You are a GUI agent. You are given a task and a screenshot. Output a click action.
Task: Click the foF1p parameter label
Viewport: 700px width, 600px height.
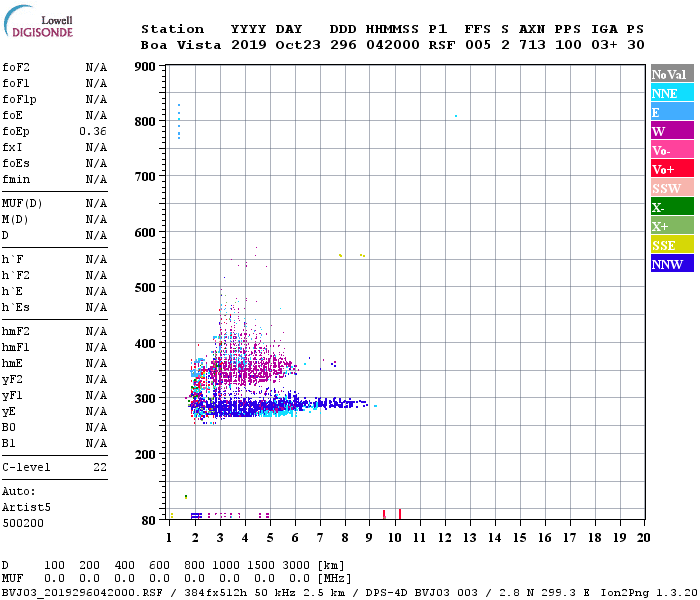(x=19, y=100)
